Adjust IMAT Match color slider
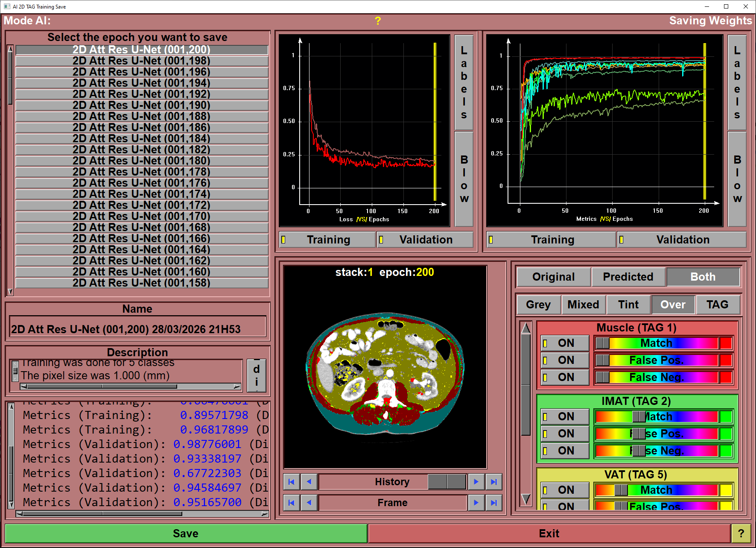 coord(639,416)
